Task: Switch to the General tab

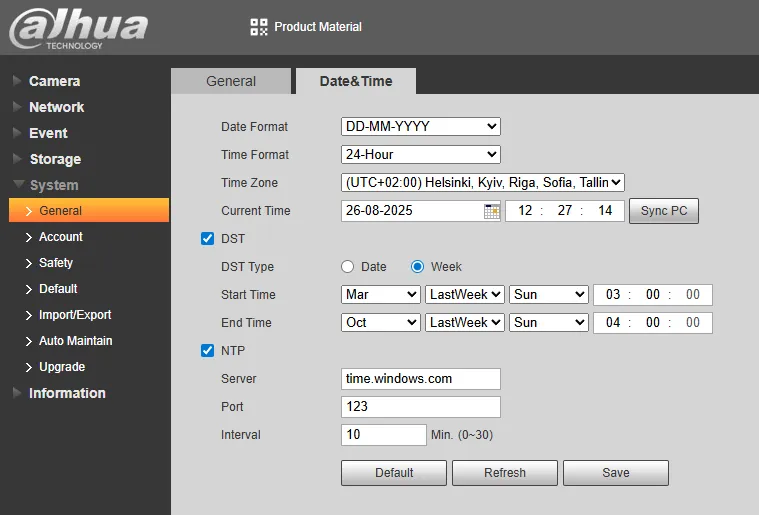Action: pyautogui.click(x=231, y=81)
